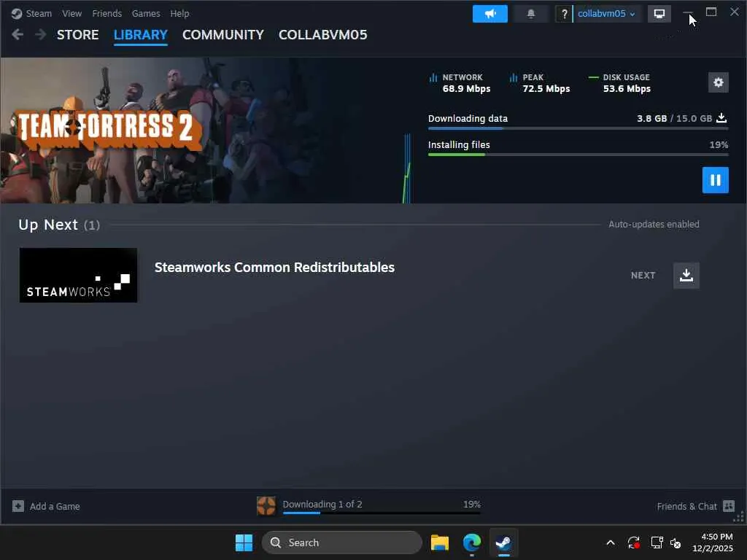Viewport: 747px width, 560px height.
Task: Open the Steam menu
Action: (39, 13)
